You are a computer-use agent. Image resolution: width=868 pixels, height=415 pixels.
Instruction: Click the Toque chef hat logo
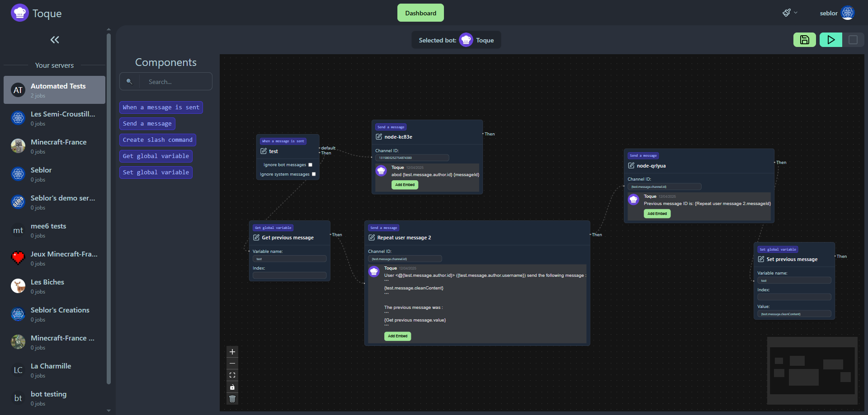(19, 13)
